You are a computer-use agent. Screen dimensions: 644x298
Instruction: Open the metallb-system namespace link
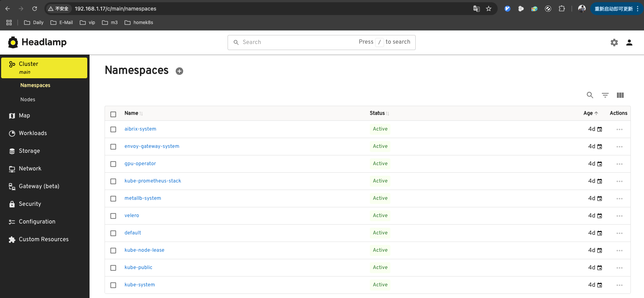[x=143, y=198]
